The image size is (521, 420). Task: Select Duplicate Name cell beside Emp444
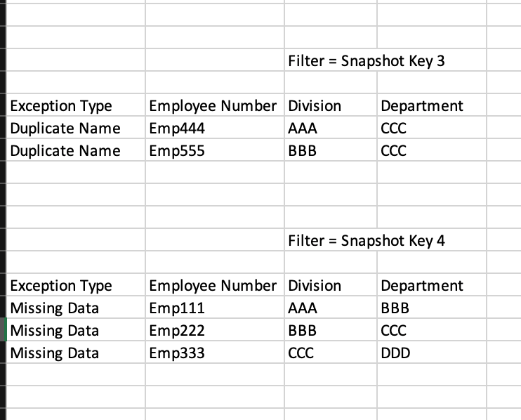75,128
